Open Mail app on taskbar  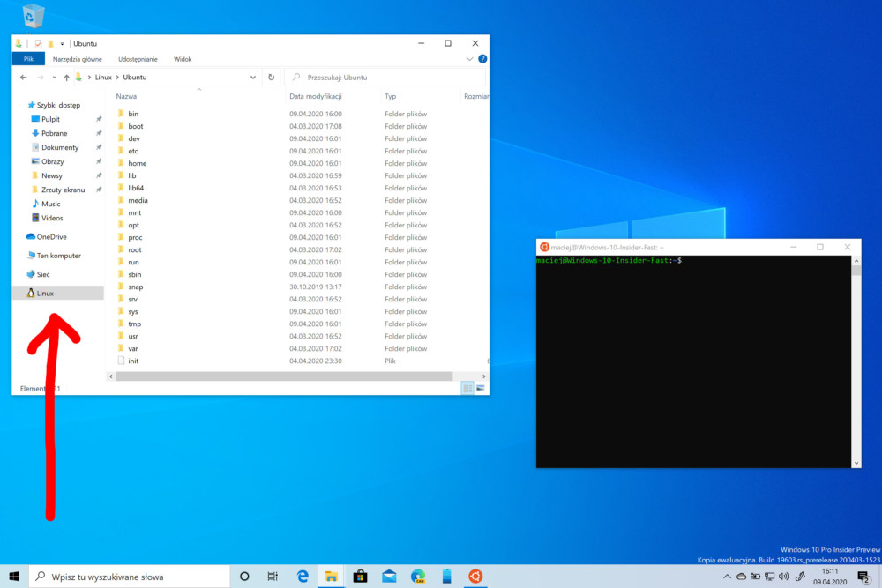pos(389,577)
